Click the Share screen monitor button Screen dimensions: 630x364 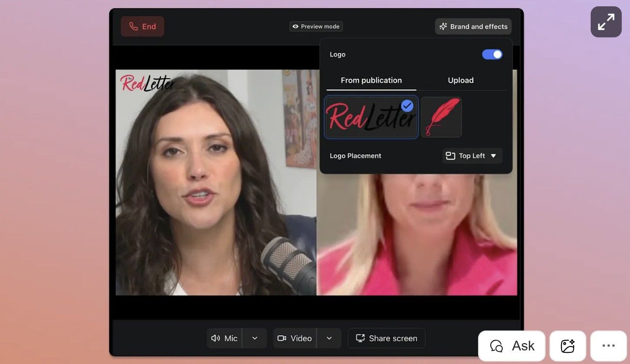pos(386,338)
